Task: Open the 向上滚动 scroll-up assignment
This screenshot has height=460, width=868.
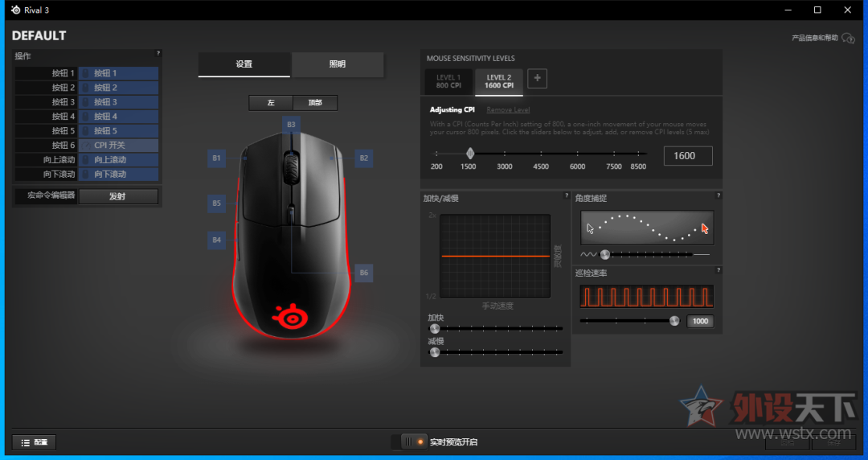Action: coord(118,159)
